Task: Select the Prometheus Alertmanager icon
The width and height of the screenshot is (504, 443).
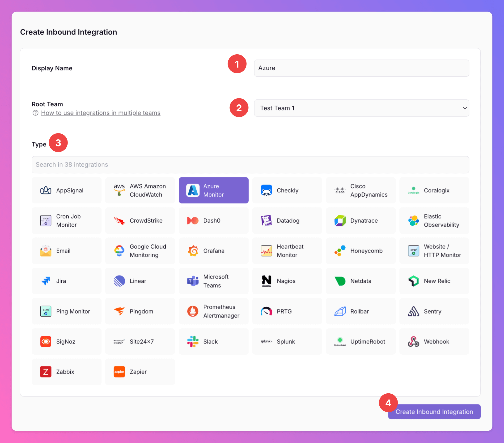Action: point(193,311)
